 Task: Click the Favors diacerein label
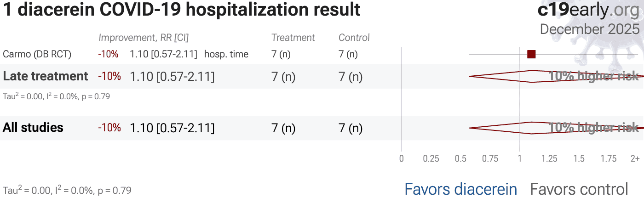(460, 189)
